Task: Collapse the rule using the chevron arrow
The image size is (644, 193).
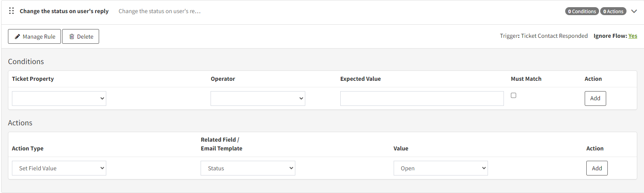Action: pos(634,11)
